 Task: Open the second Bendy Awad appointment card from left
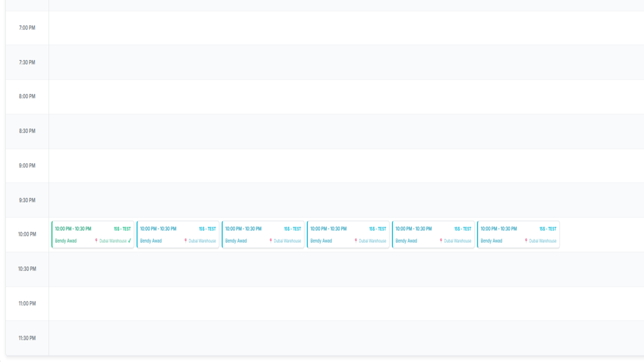[178, 234]
